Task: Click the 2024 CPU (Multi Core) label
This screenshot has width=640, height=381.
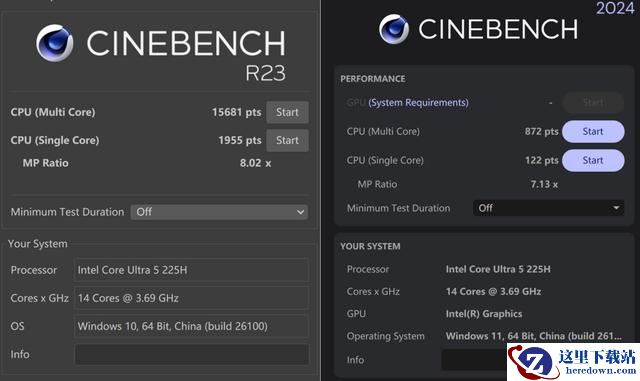Action: (383, 131)
